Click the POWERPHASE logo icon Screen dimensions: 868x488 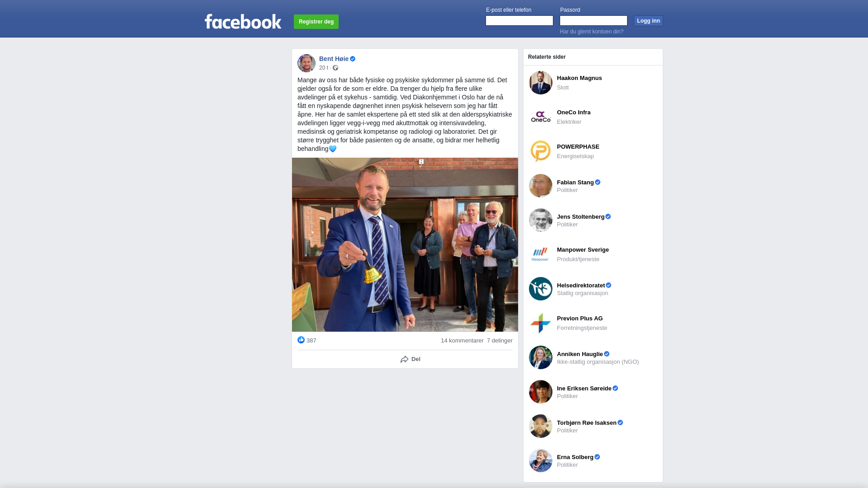pos(541,151)
